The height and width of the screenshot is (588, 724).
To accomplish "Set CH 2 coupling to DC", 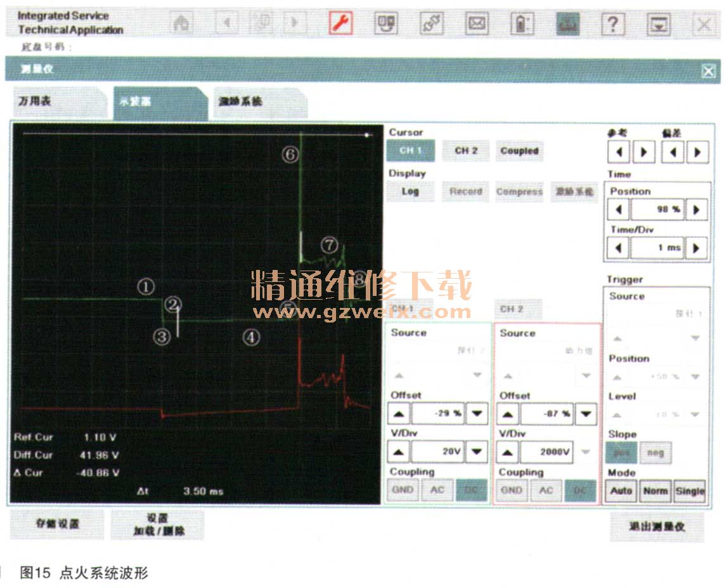I will pos(580,490).
